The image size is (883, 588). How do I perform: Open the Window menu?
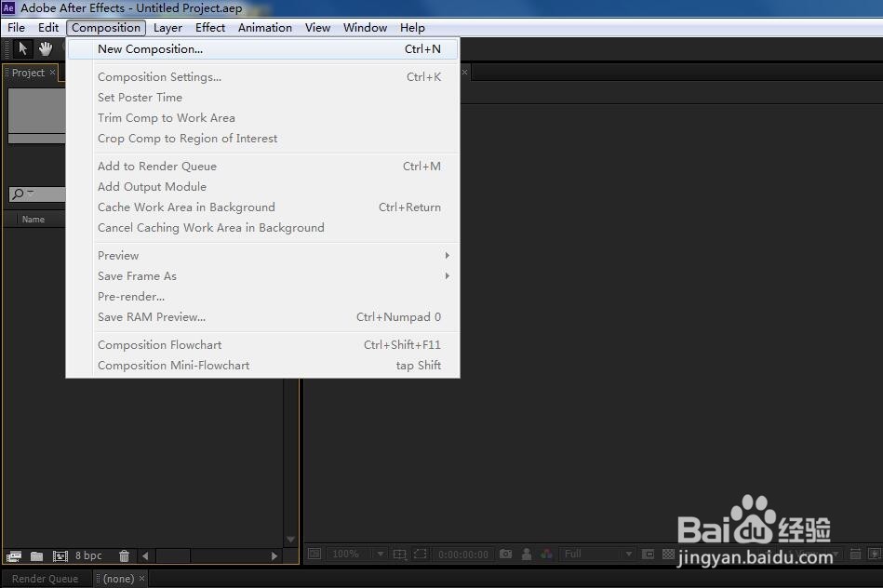coord(365,28)
